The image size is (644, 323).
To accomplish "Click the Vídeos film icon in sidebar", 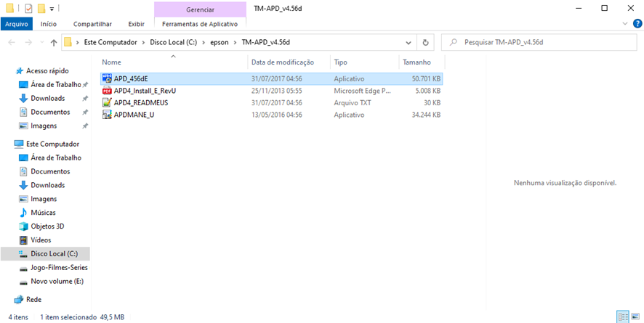I will click(x=23, y=240).
